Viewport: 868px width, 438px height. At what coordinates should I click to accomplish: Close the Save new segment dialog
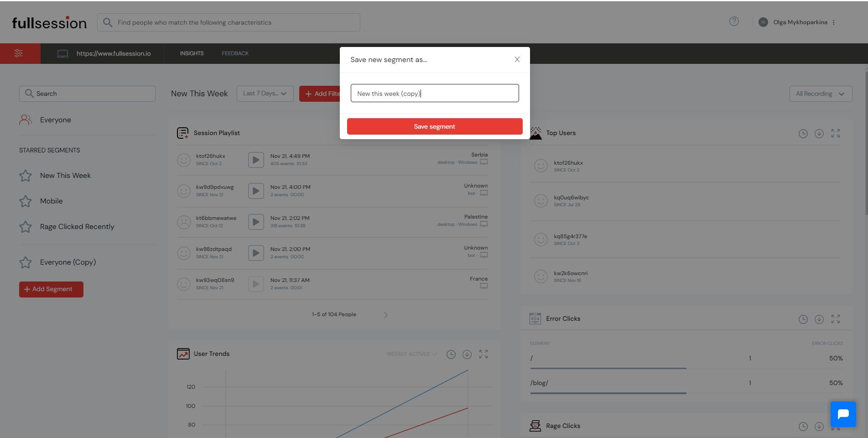coord(517,59)
